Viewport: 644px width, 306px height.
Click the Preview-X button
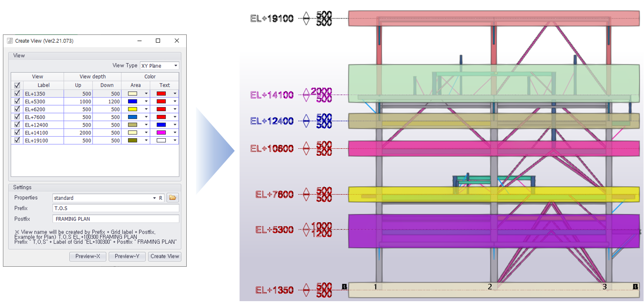pos(88,256)
